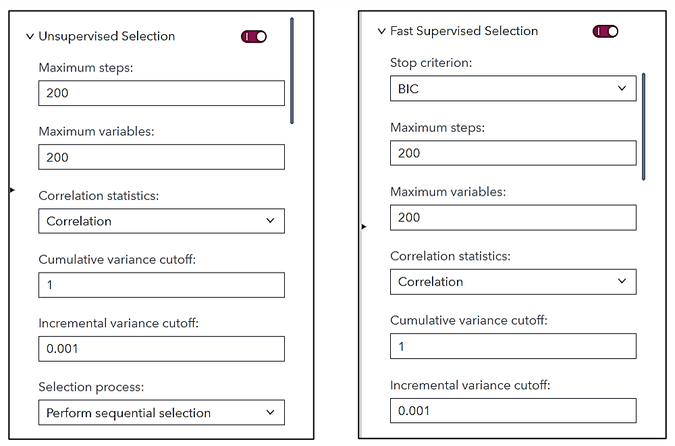Screen dimensions: 675x446
Task: Open Correlation statistics dropdown under Fast Supervised Selection
Action: [x=512, y=282]
